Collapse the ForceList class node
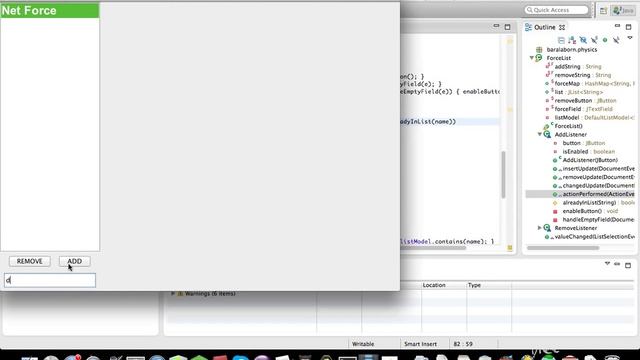 coord(532,58)
